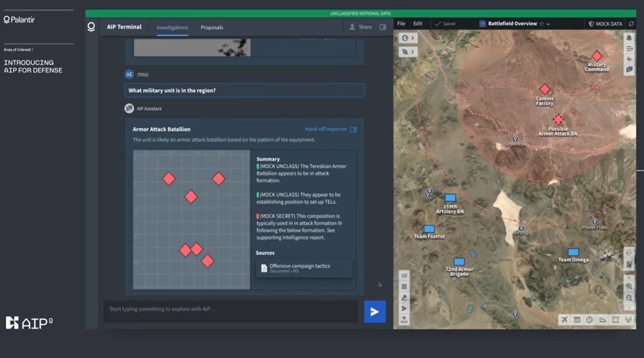This screenshot has height=358, width=644.
Task: Click the signal antenna icon on bottom toolbar
Action: (x=628, y=320)
